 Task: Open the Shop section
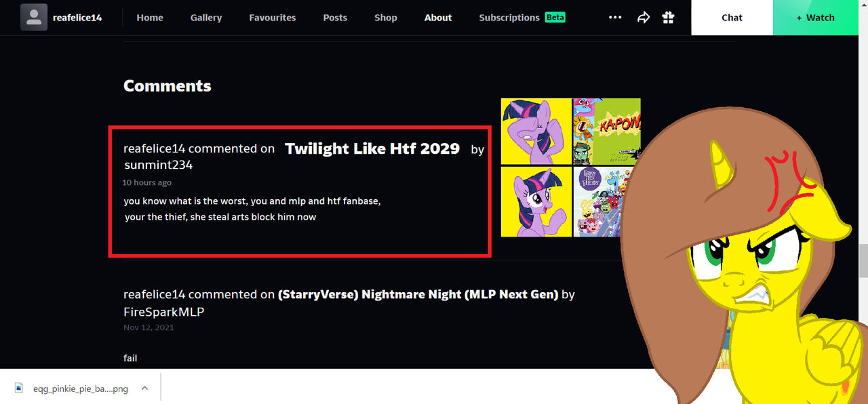[x=385, y=18]
